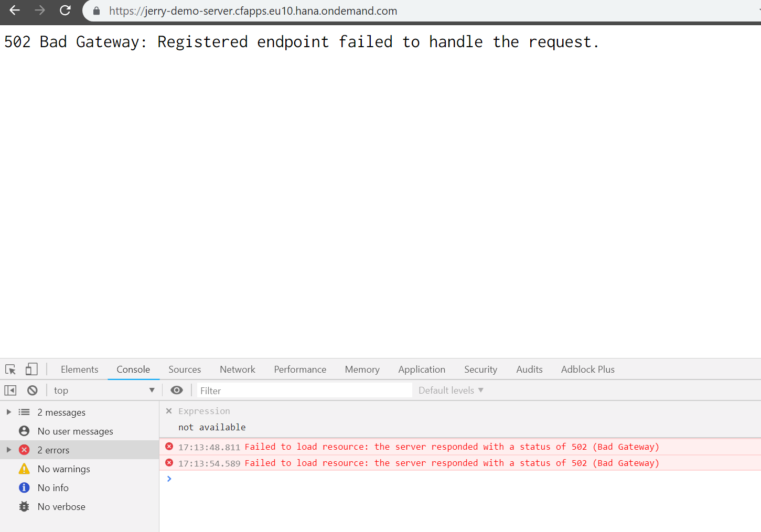Click the yellow warning icon for 'No warnings'
The image size is (761, 532).
coord(24,469)
